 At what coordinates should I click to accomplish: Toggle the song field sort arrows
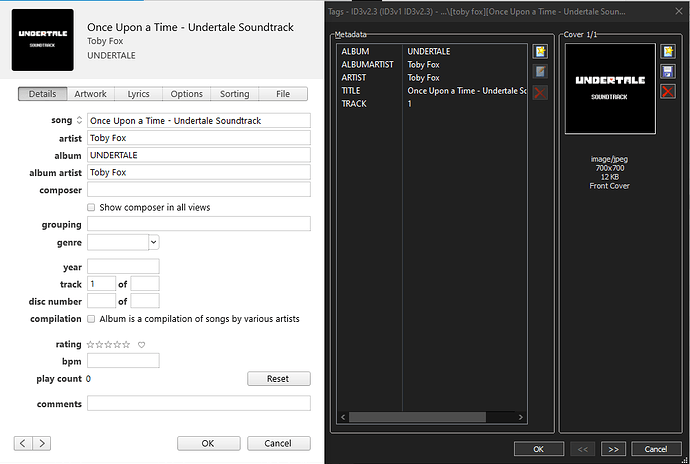[x=79, y=120]
